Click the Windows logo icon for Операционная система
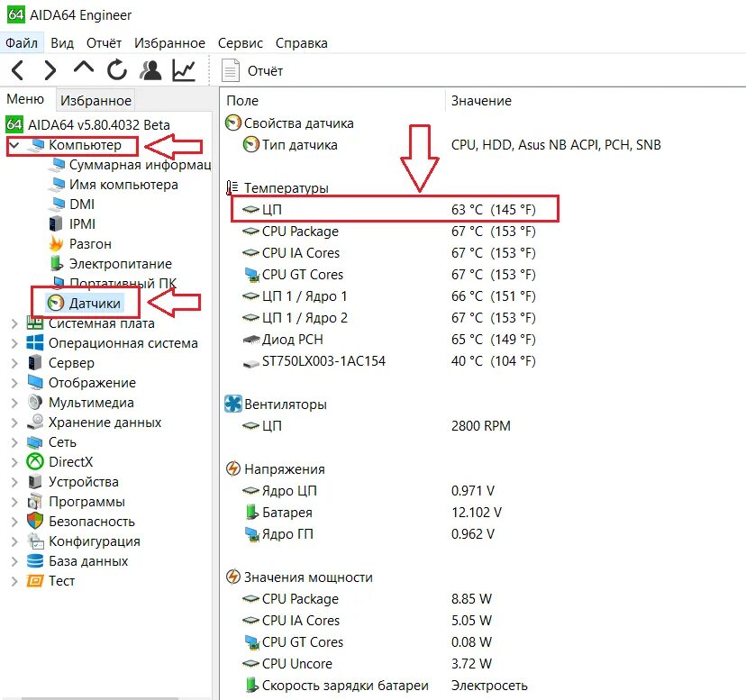The image size is (746, 700). click(x=35, y=343)
